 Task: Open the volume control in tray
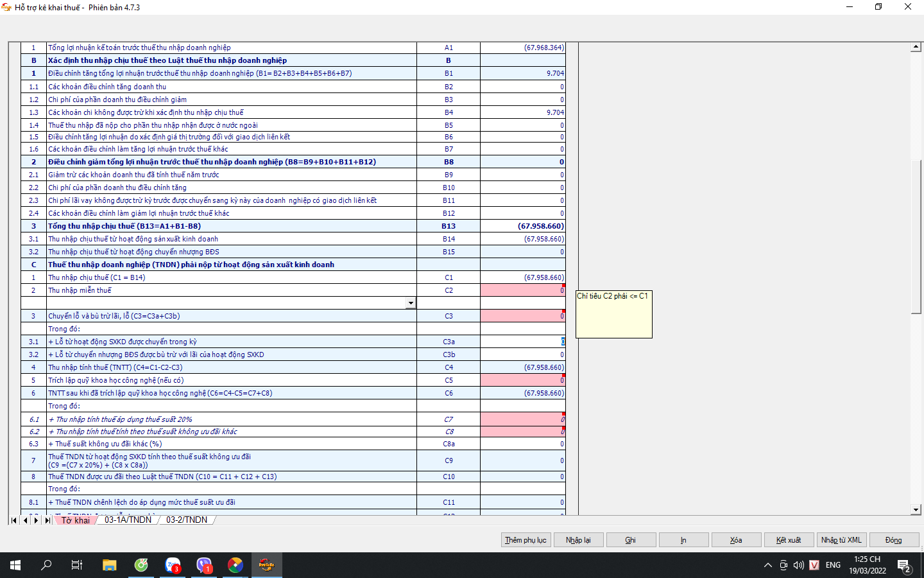point(799,565)
